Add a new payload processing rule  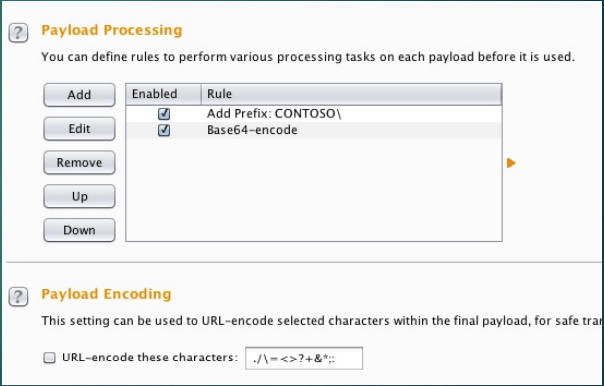(x=79, y=95)
